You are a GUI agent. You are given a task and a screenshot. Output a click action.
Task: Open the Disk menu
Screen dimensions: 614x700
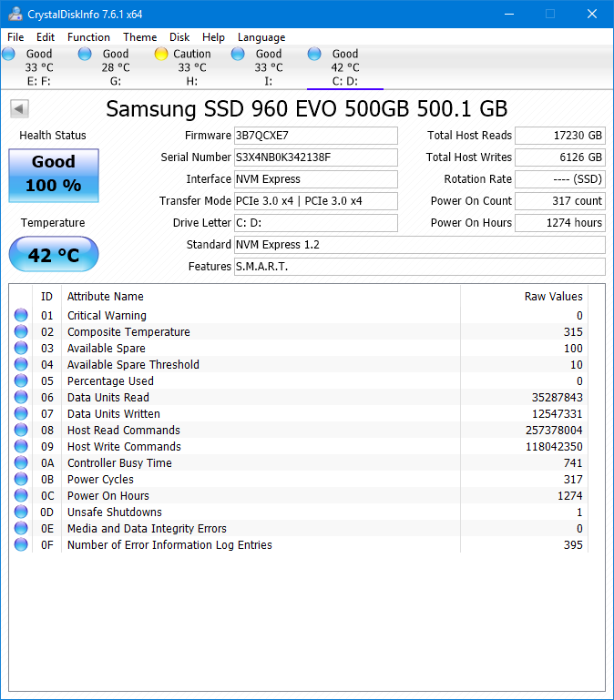[x=179, y=37]
